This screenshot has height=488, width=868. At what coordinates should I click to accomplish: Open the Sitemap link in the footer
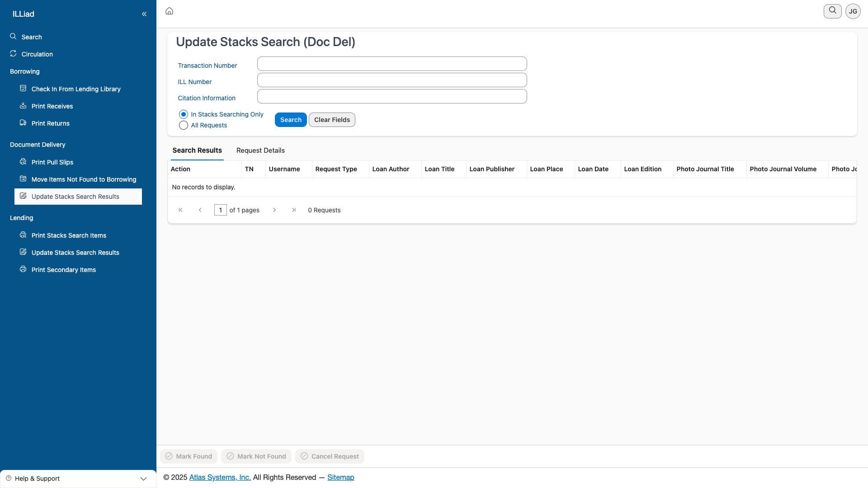340,477
